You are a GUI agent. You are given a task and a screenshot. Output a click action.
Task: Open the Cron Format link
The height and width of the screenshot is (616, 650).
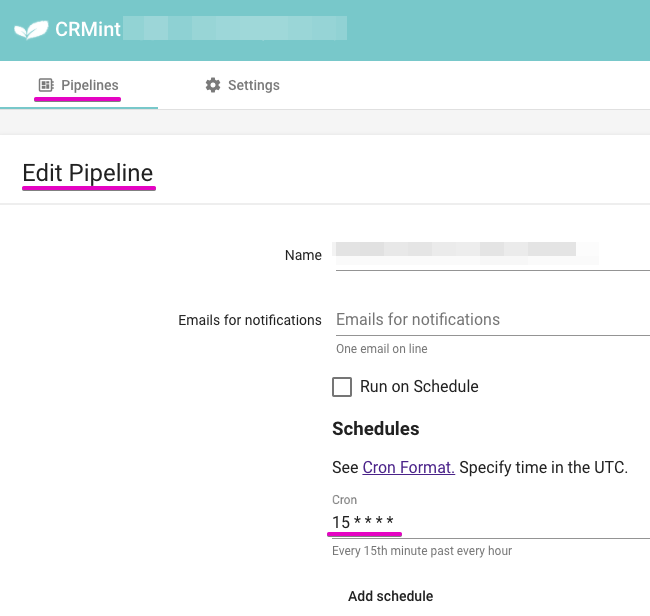[x=408, y=467]
